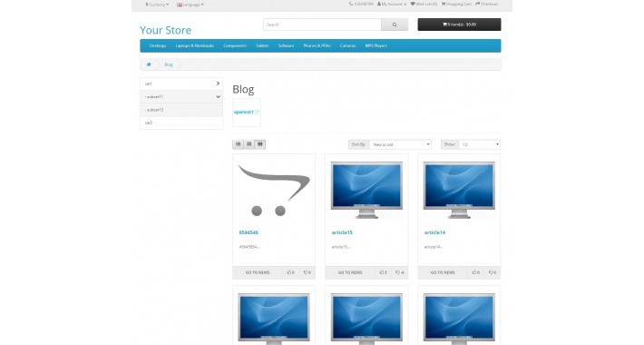This screenshot has height=345, width=644.
Task: Open the Desktops menu
Action: coord(158,45)
